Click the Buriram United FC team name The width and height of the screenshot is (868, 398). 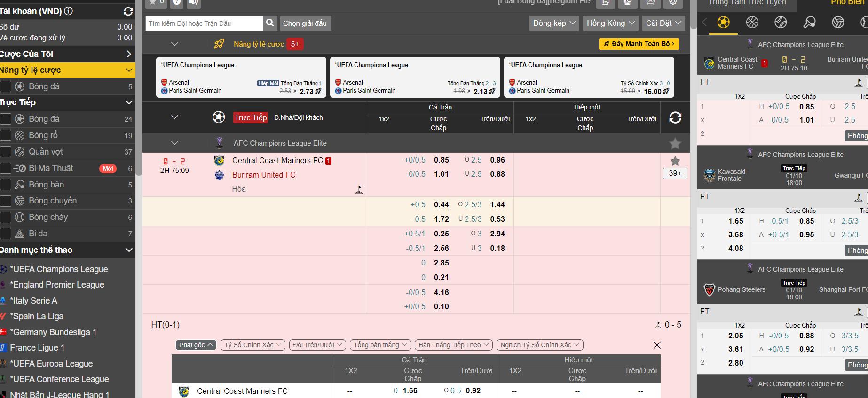point(264,175)
